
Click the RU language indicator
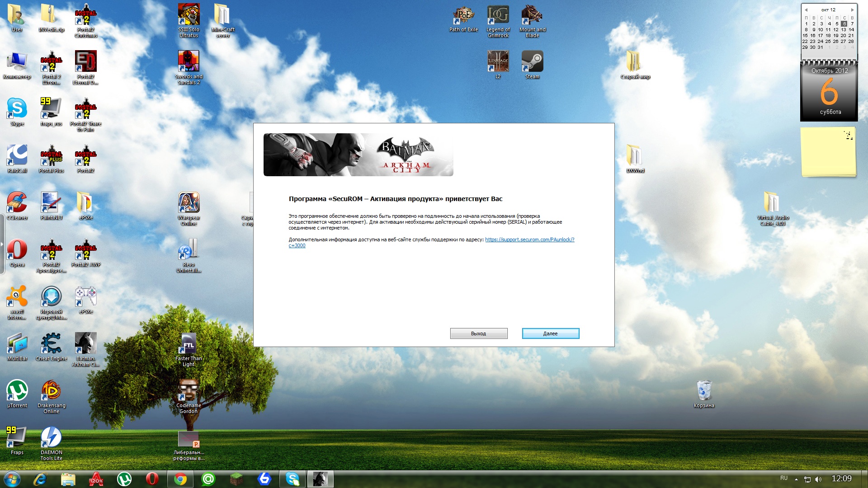click(784, 478)
